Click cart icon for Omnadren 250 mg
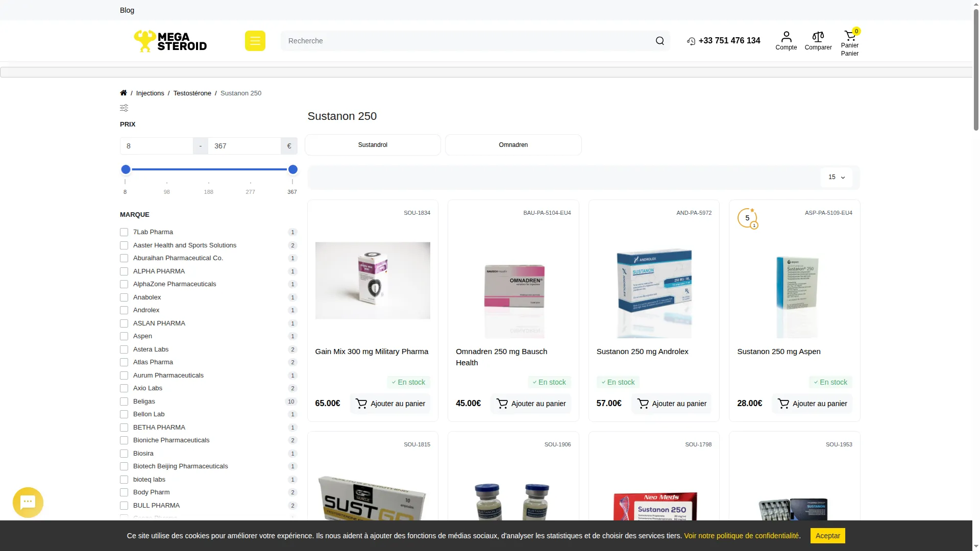The height and width of the screenshot is (551, 980). click(x=502, y=404)
